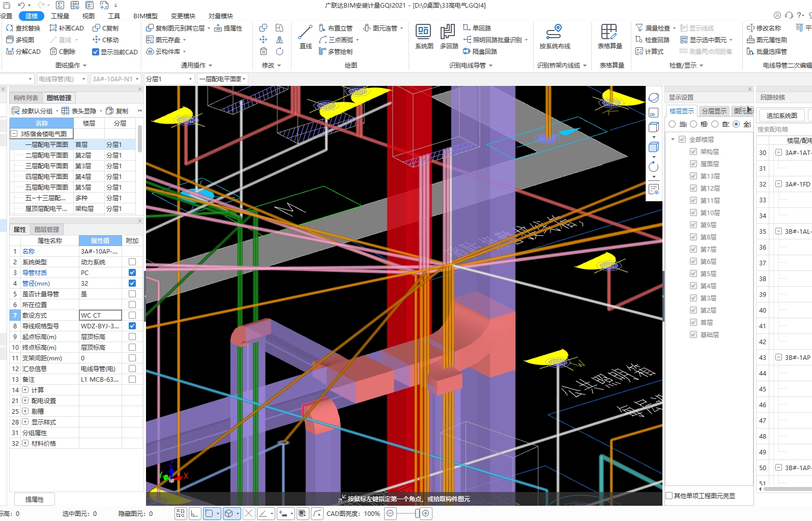Screen dimensions: 812x521
Task: Click the 搜索配电箱 search field
Action: 784,129
